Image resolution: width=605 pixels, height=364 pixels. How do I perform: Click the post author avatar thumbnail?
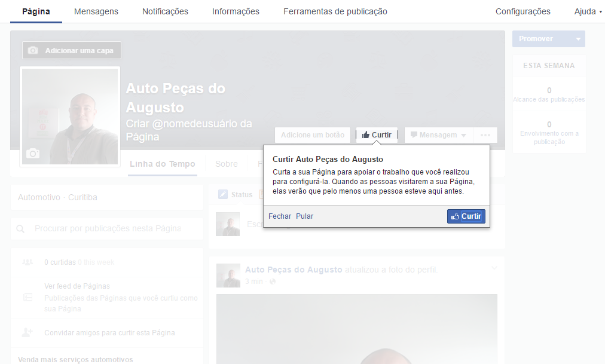pos(228,276)
